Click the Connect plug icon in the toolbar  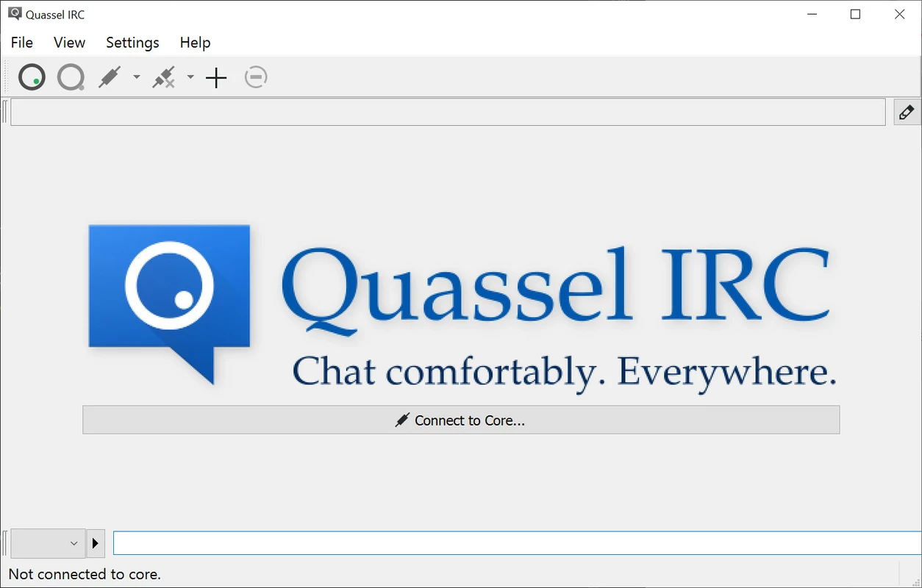tap(110, 77)
